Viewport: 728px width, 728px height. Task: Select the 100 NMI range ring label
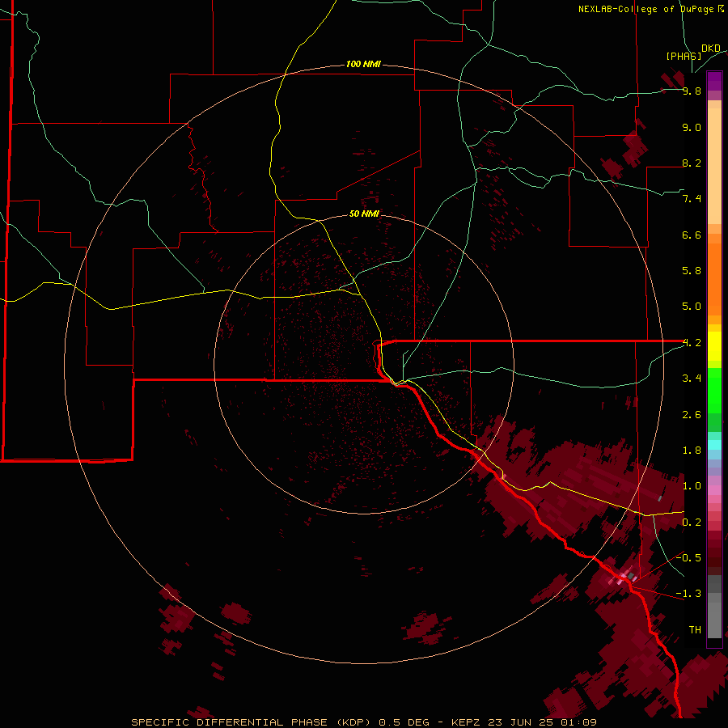point(363,64)
